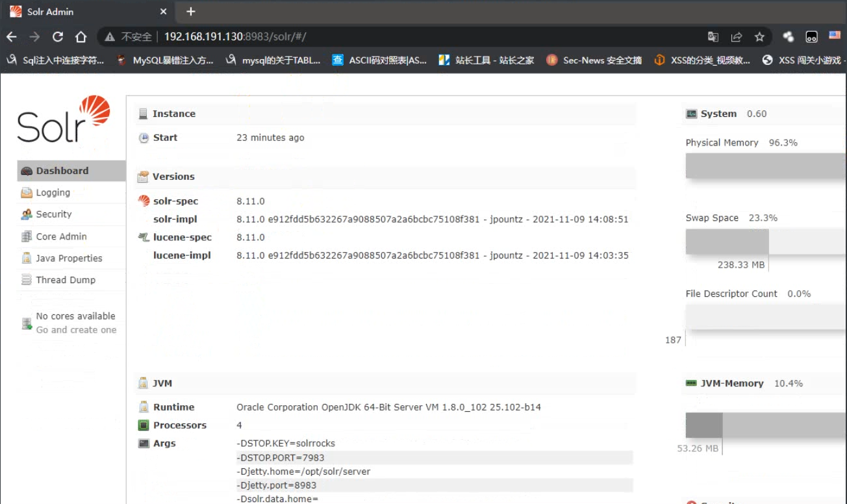This screenshot has height=504, width=847.
Task: Click the '-DSTOP.KEY=solrrocks' argument
Action: click(x=286, y=444)
